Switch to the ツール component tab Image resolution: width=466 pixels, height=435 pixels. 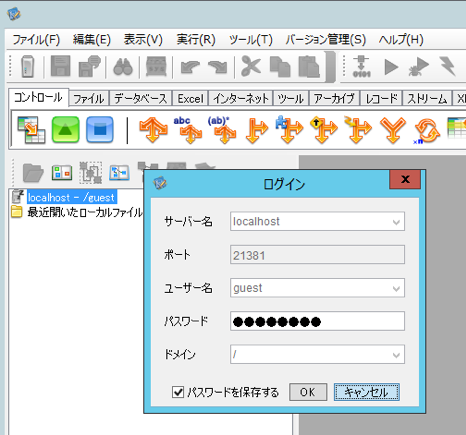[x=291, y=99]
